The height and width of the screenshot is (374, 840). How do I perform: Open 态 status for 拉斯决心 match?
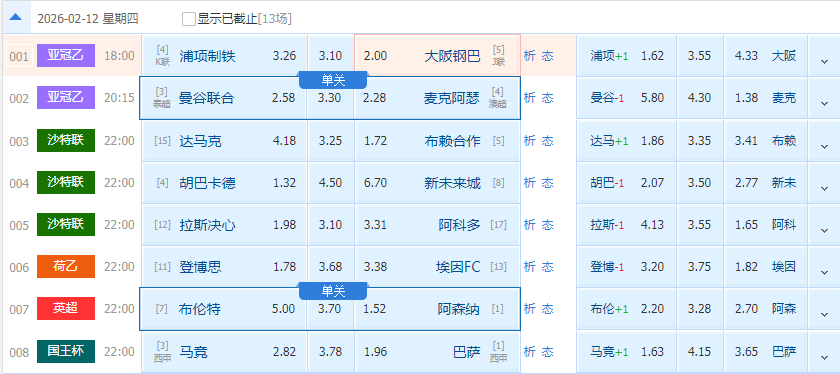548,225
